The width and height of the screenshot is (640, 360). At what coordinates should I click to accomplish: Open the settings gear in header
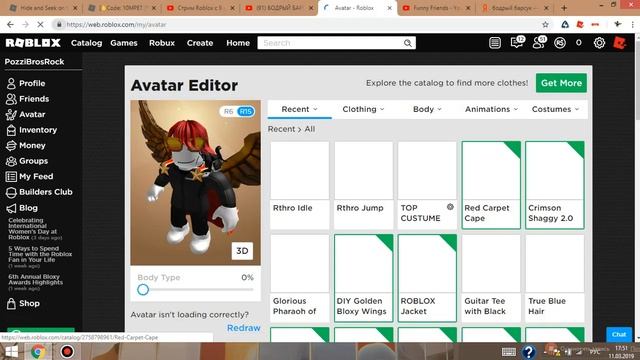(x=599, y=43)
